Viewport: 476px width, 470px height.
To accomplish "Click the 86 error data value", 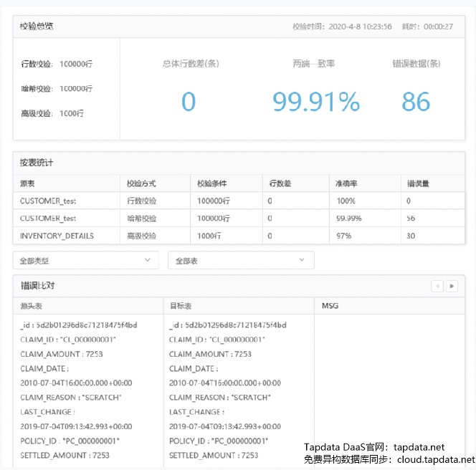I will click(416, 102).
